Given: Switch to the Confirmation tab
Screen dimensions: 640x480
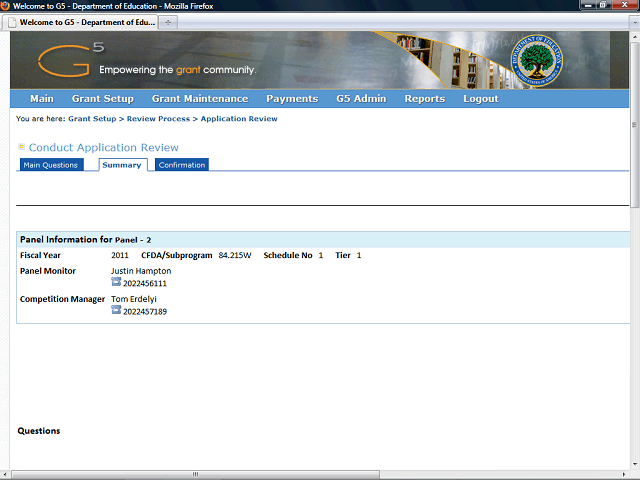Looking at the screenshot, I should tap(182, 165).
